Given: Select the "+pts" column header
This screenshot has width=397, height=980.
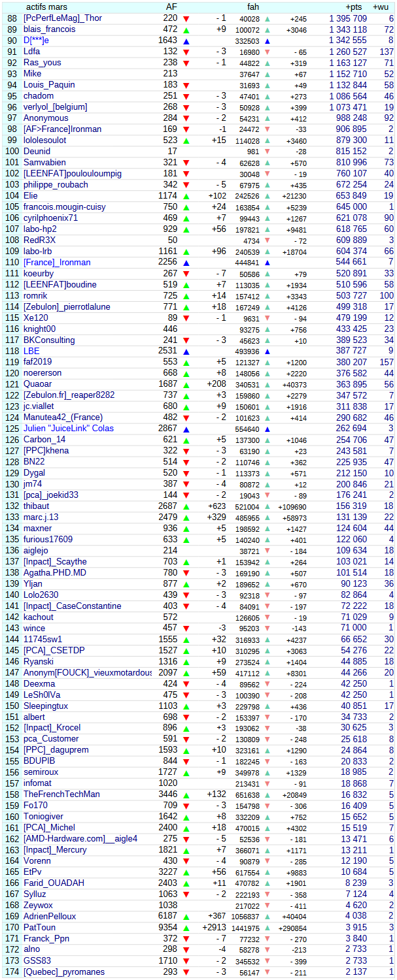Looking at the screenshot, I should point(354,7).
